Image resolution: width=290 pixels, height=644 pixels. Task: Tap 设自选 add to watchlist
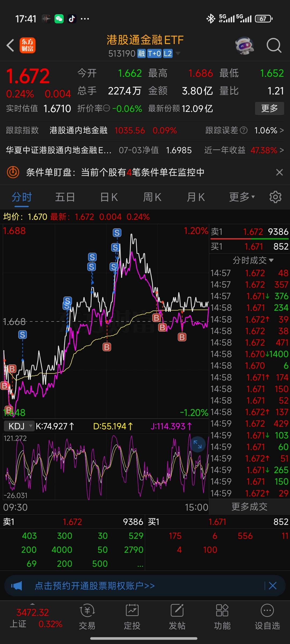pyautogui.click(x=267, y=617)
